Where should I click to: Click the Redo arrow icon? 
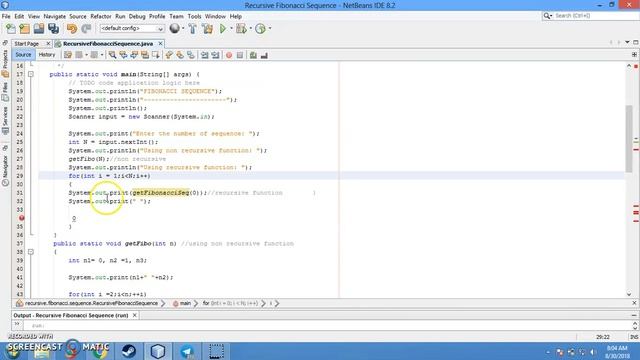tap(86, 29)
